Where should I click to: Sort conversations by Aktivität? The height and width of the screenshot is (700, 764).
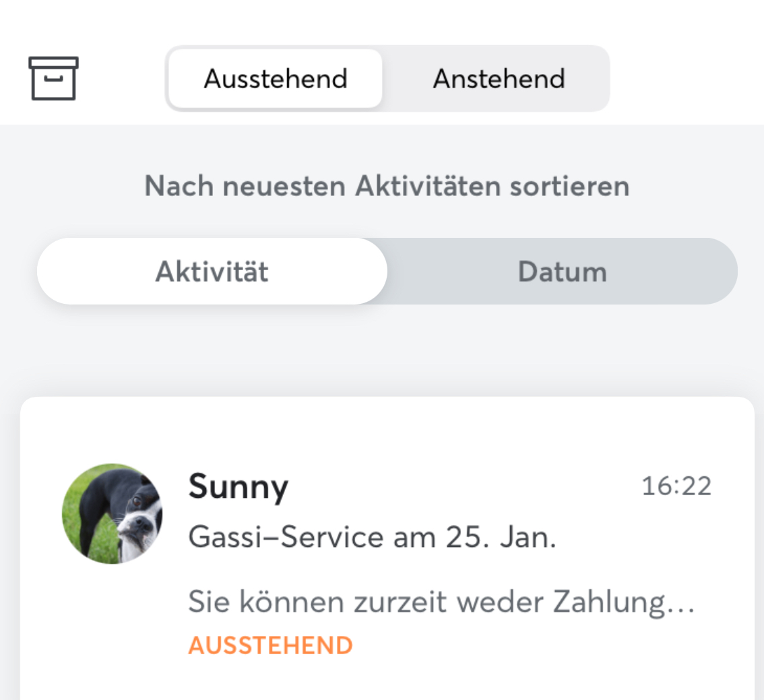212,272
